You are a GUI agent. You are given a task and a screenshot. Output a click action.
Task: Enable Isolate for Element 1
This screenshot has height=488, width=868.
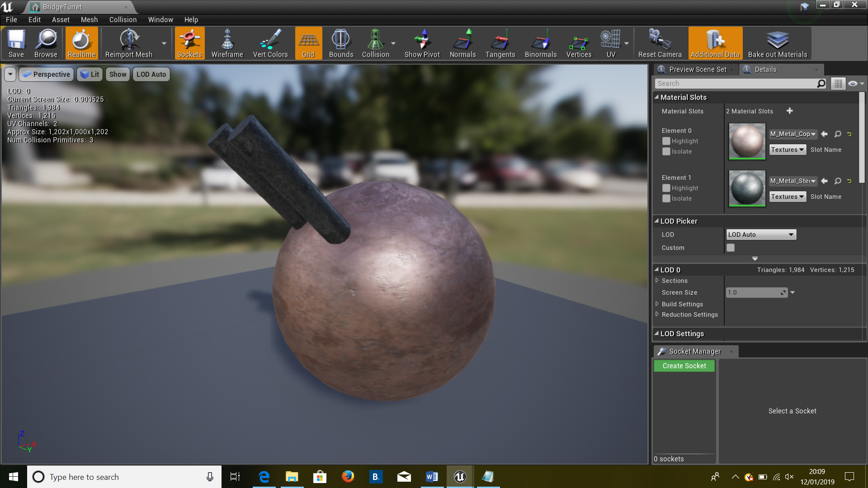pyautogui.click(x=666, y=198)
